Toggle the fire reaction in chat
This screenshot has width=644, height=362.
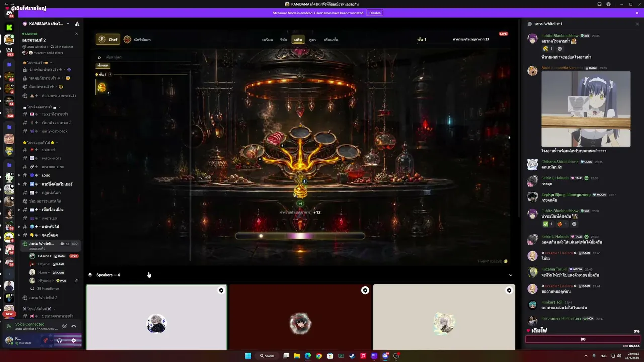pyautogui.click(x=562, y=224)
